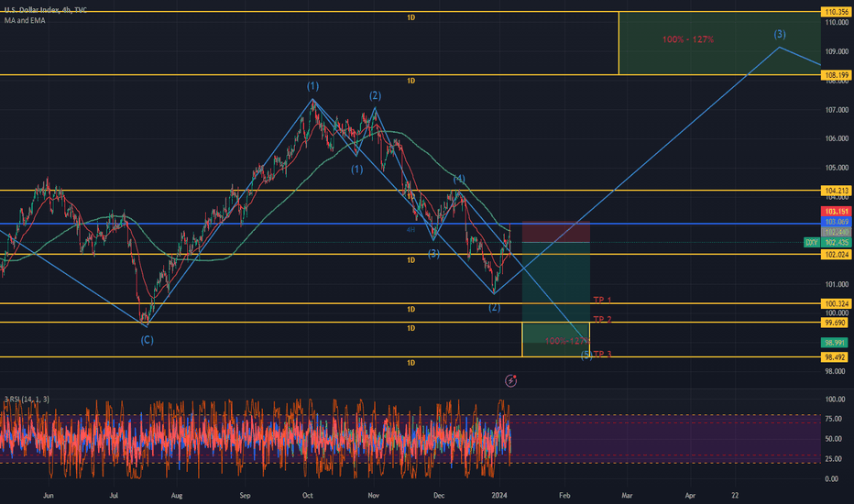The image size is (854, 504).
Task: Click the 22 date on the time axis
Action: [735, 495]
